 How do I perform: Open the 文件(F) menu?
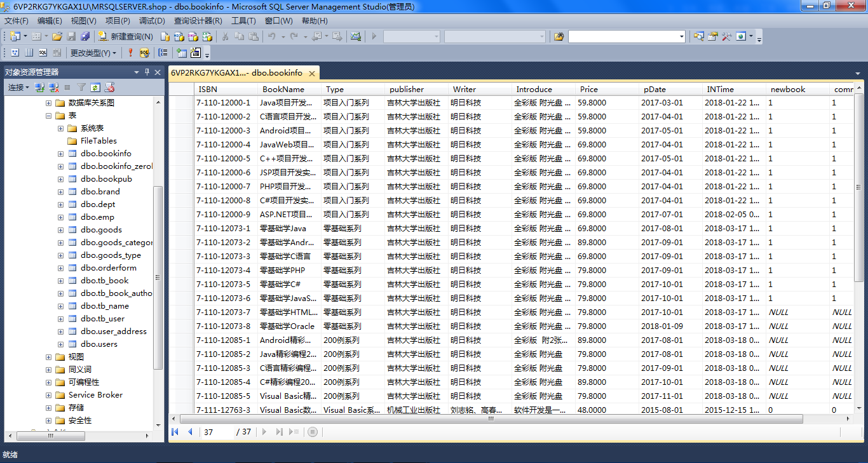tap(16, 21)
